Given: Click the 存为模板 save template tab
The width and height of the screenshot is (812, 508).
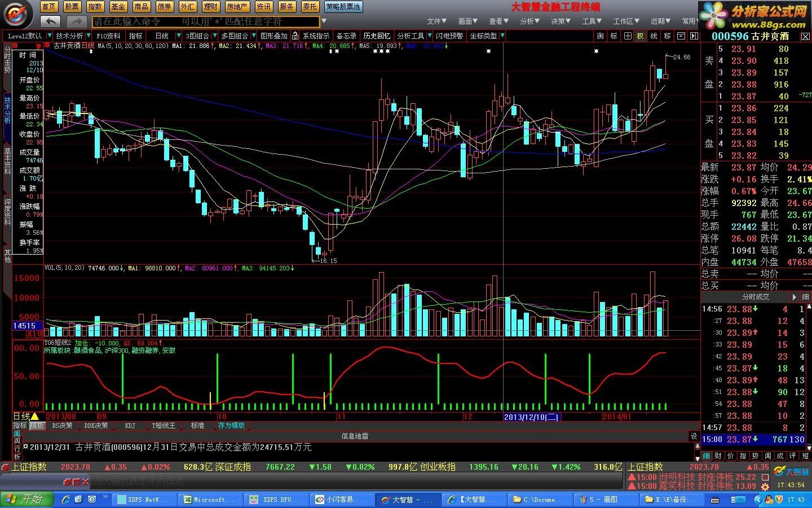Looking at the screenshot, I should pyautogui.click(x=231, y=426).
